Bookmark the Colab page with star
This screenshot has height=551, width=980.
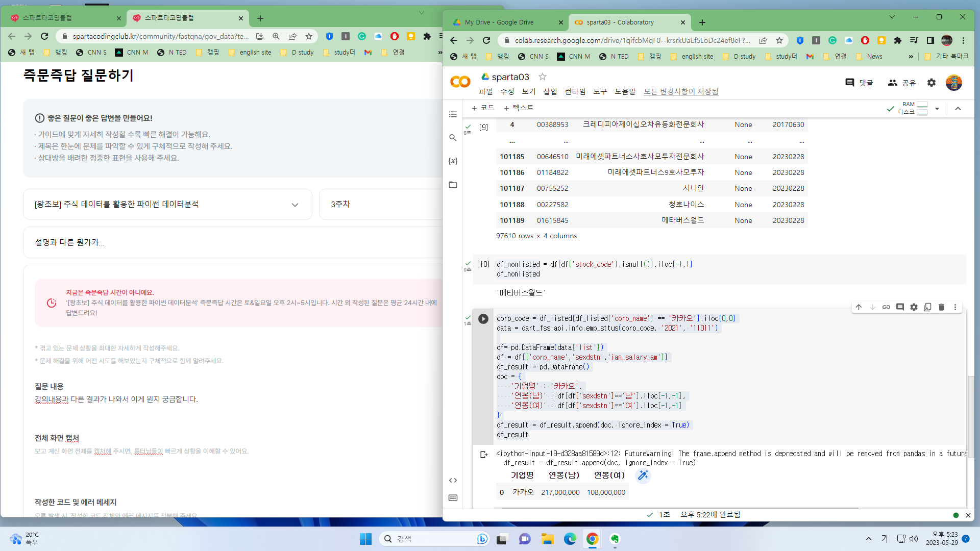tap(779, 40)
